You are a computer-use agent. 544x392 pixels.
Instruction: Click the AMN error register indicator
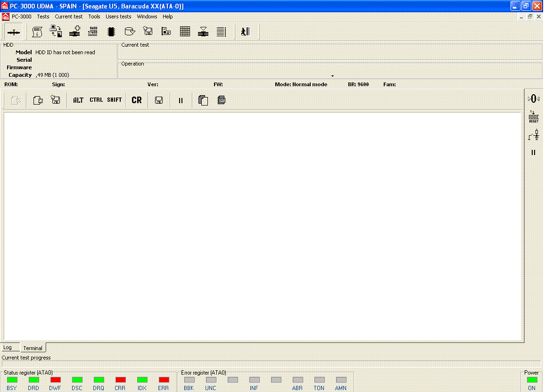pyautogui.click(x=341, y=380)
